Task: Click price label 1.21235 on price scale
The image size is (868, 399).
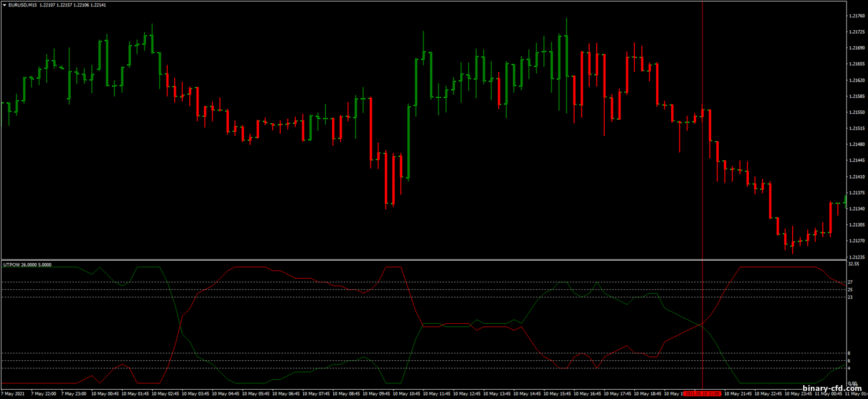Action: tap(856, 257)
